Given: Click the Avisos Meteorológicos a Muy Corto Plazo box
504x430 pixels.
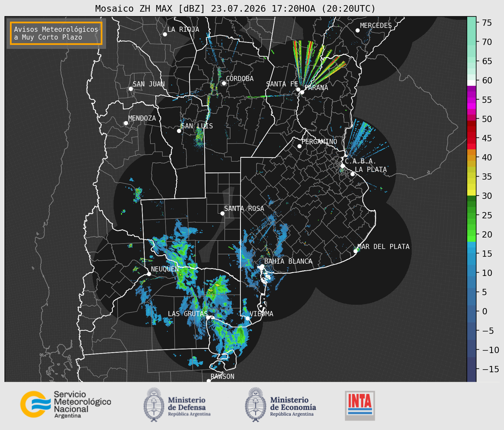Looking at the screenshot, I should pos(56,33).
